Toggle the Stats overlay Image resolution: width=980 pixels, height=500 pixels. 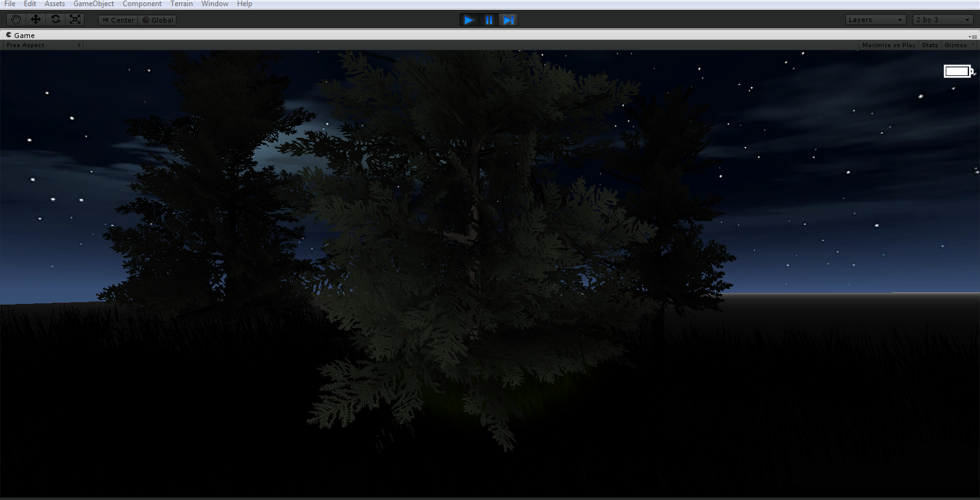coord(930,45)
